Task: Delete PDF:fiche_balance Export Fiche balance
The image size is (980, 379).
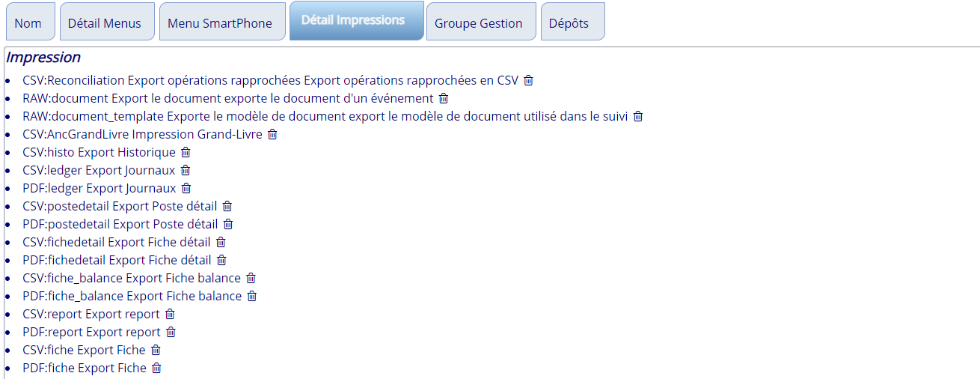Action: tap(252, 296)
